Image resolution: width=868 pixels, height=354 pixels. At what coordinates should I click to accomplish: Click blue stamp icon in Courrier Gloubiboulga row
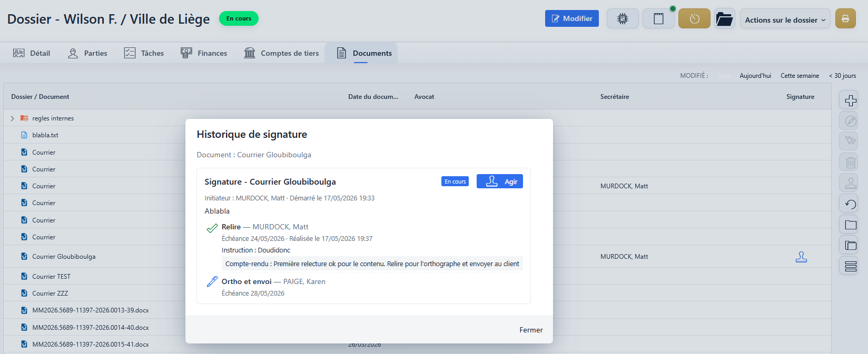point(801,257)
